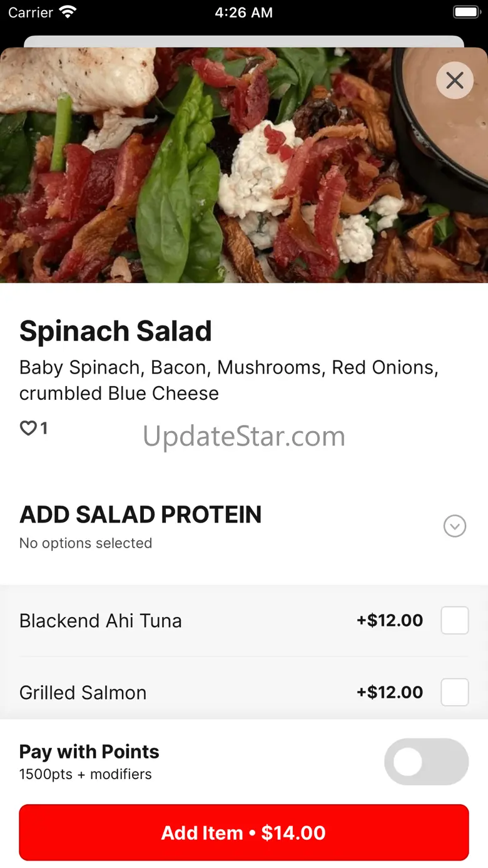Tap the ADD SALAD PROTEIN header
The width and height of the screenshot is (488, 868).
coord(141,515)
